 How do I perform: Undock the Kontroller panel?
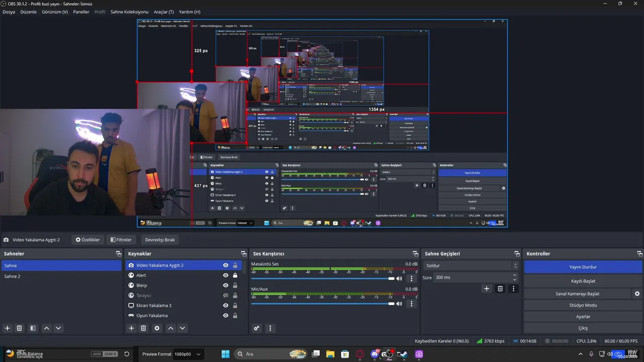[639, 254]
